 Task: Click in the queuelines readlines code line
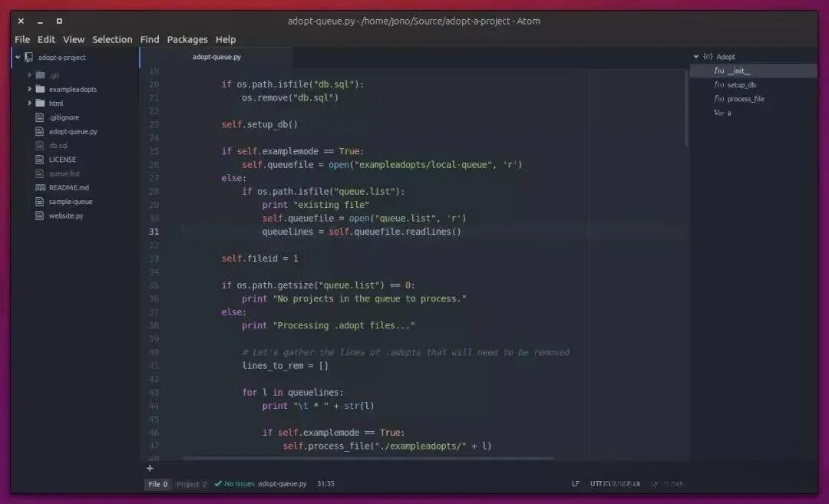[x=362, y=232]
